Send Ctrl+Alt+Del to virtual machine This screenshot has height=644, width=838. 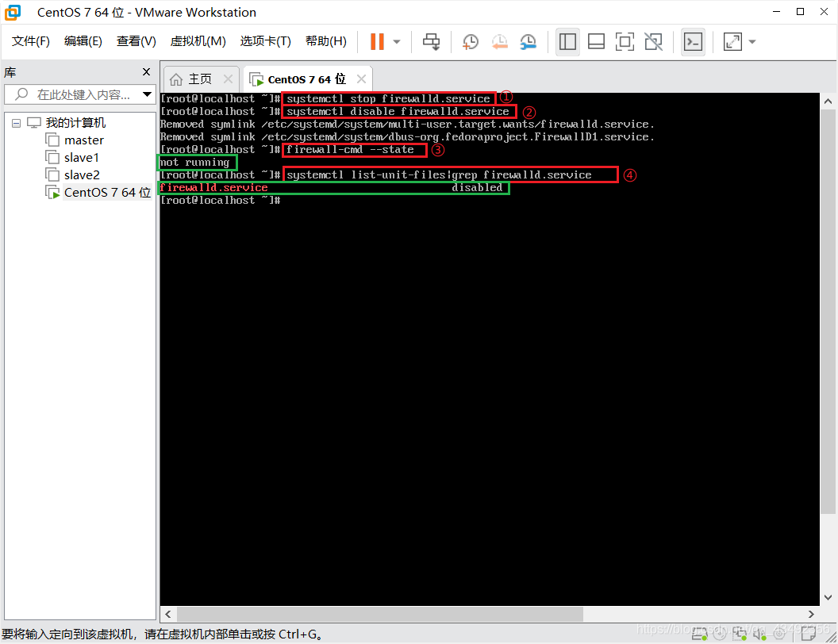431,42
